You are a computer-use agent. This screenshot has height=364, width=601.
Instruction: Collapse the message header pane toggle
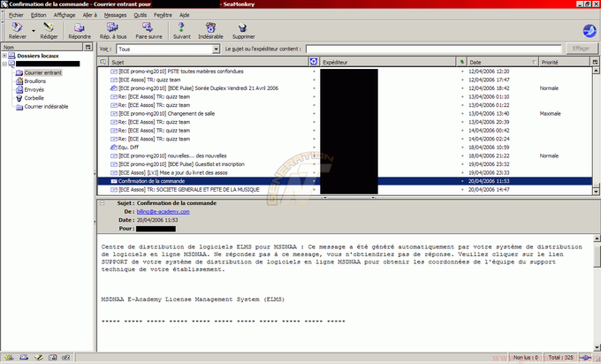(103, 203)
